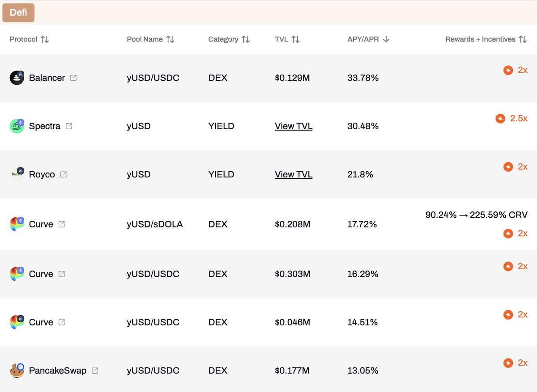Click the 2.5x multiplier text
This screenshot has height=392, width=537.
pos(519,118)
